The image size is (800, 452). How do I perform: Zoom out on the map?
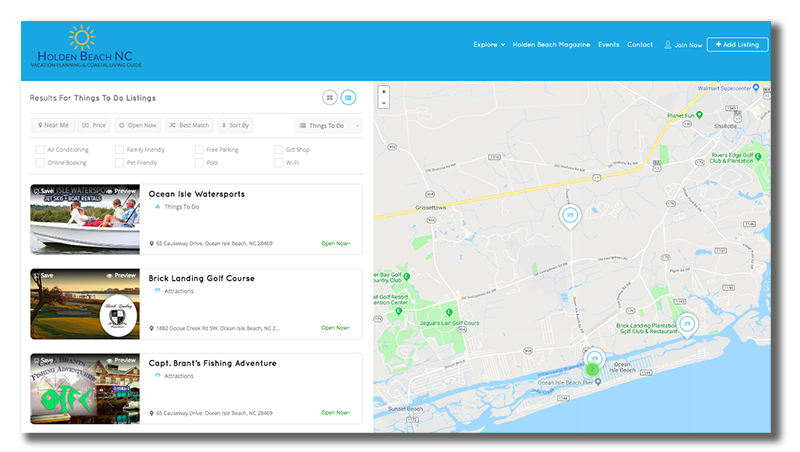(x=384, y=103)
